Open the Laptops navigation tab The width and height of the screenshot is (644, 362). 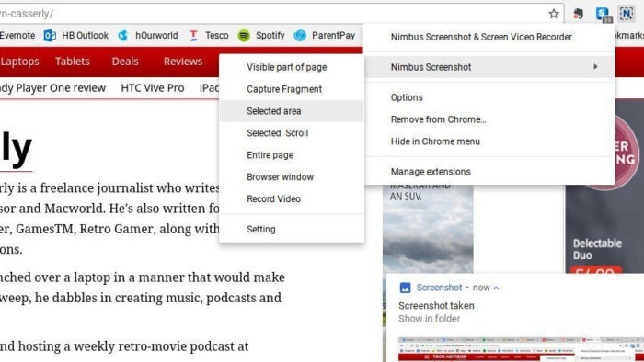[x=19, y=62]
